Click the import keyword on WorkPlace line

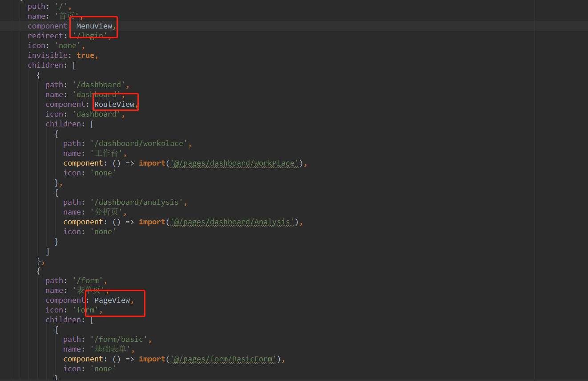(152, 163)
